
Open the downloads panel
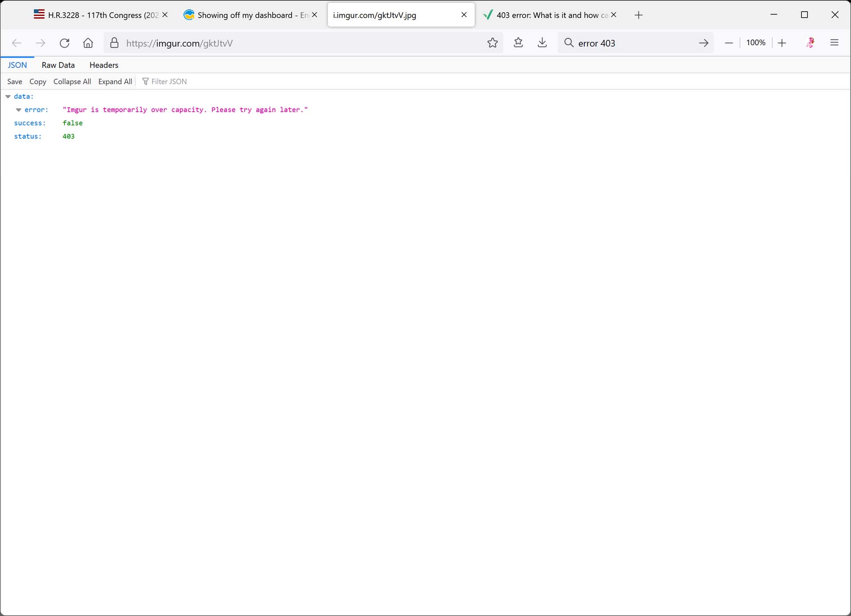(542, 43)
